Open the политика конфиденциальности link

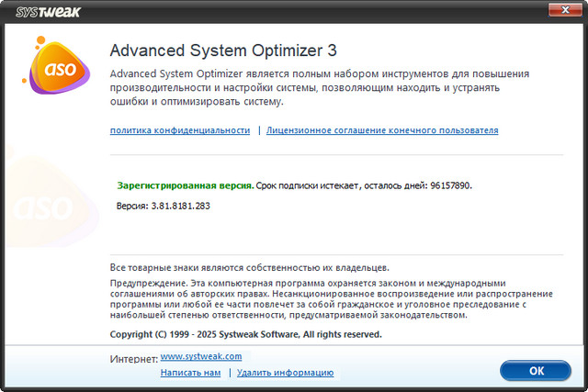tap(179, 131)
